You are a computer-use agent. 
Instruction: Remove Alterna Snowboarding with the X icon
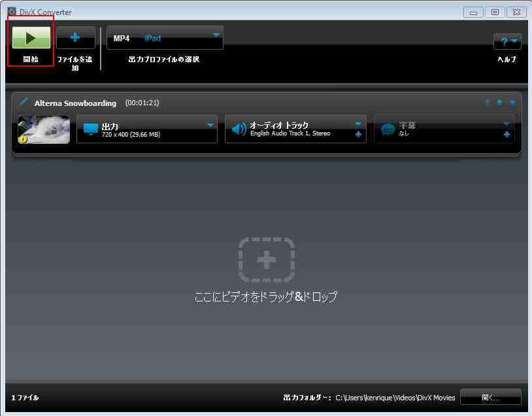512,103
